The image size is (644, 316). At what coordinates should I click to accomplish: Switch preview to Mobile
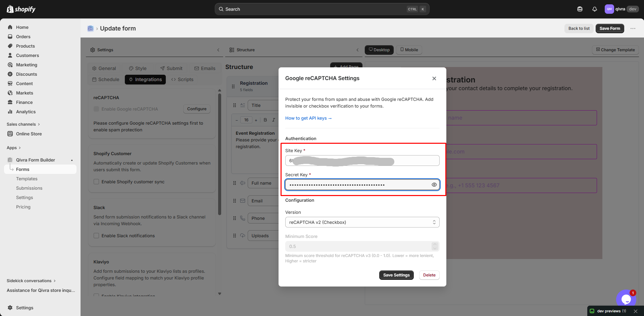[x=409, y=50]
